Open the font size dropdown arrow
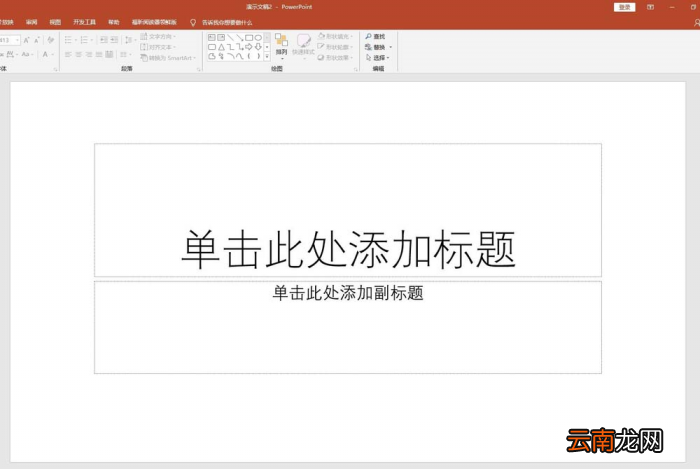Screen dimensions: 700x469 click(17, 40)
